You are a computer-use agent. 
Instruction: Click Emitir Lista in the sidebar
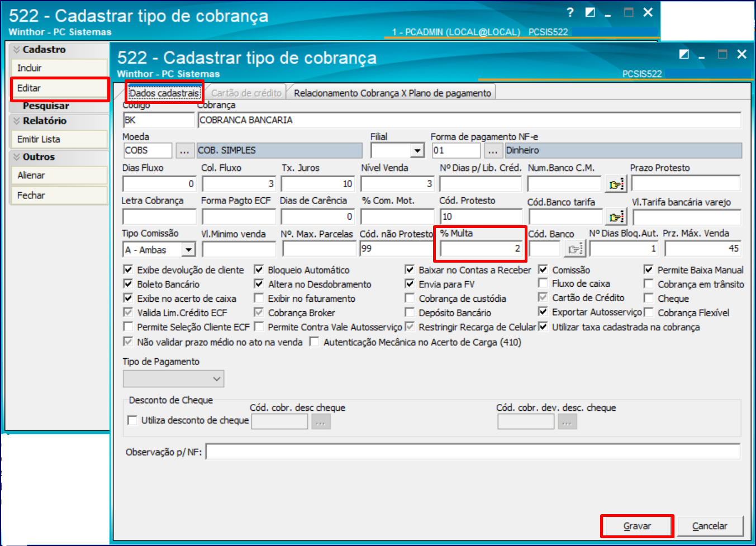point(59,139)
